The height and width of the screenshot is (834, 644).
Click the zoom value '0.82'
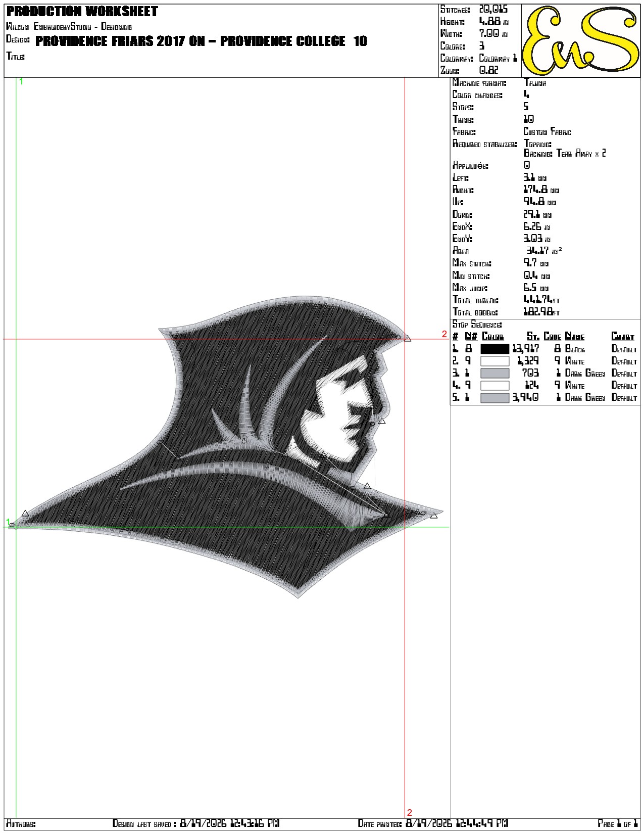(x=488, y=70)
